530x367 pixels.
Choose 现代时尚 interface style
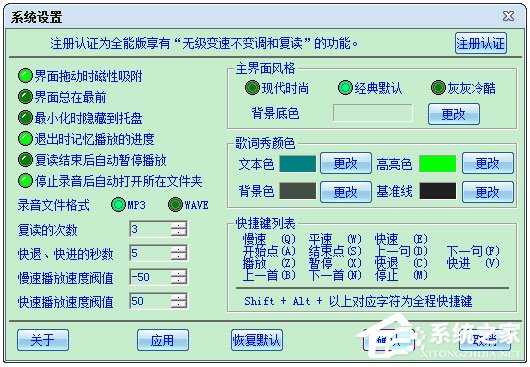(277, 88)
